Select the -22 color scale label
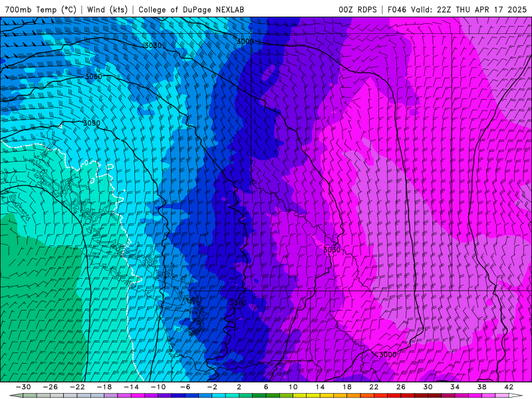 point(77,387)
